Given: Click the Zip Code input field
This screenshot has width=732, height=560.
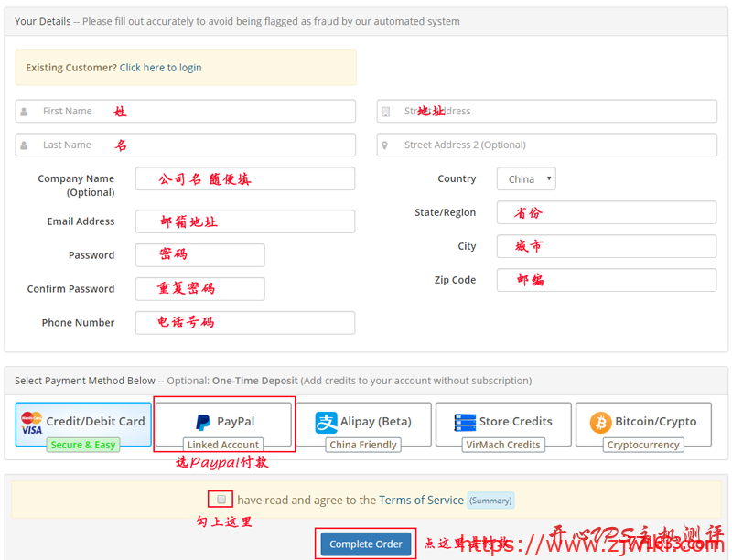Looking at the screenshot, I should (607, 280).
